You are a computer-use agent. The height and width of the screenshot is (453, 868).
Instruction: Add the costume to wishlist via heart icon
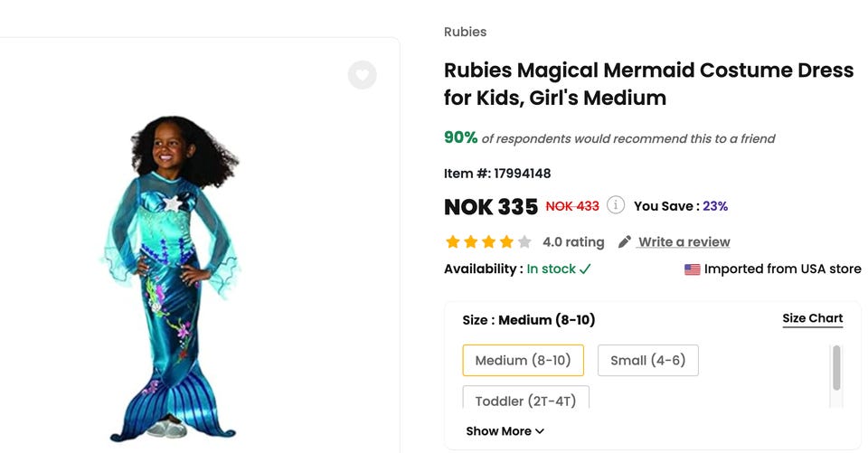(362, 75)
